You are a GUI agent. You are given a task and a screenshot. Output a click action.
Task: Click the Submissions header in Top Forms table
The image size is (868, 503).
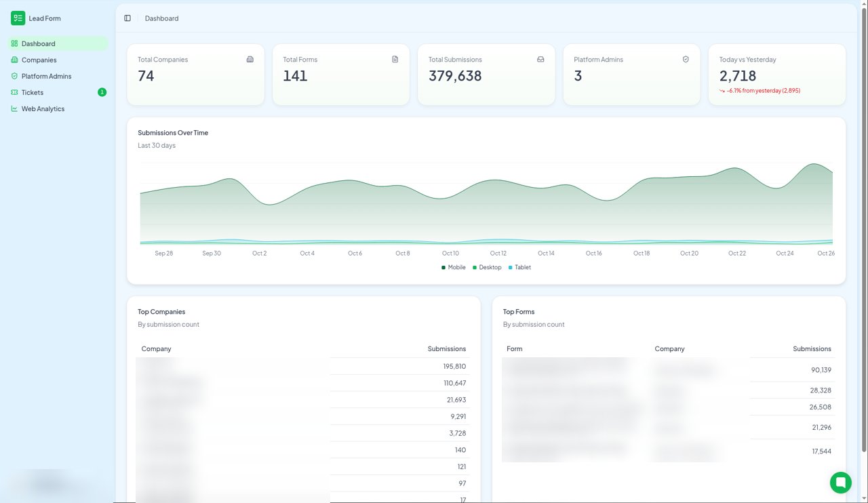[812, 349]
